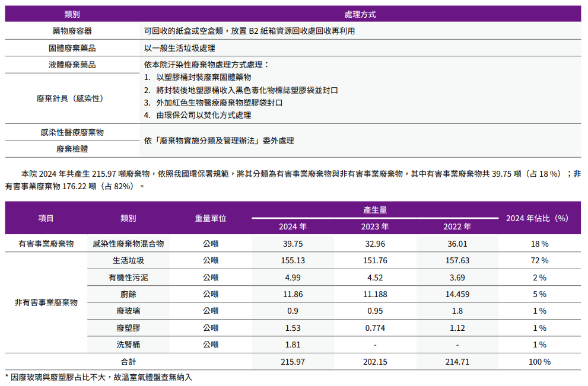Viewport: 588px width, 386px height.
Task: Click 廢棄物實施分類及管理辦法 委外處理 text
Action: coord(219,141)
